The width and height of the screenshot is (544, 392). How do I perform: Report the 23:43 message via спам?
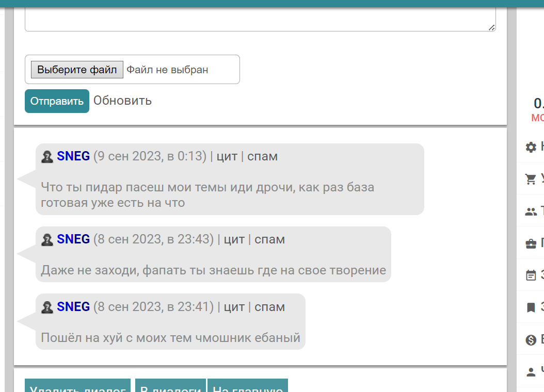coord(269,239)
